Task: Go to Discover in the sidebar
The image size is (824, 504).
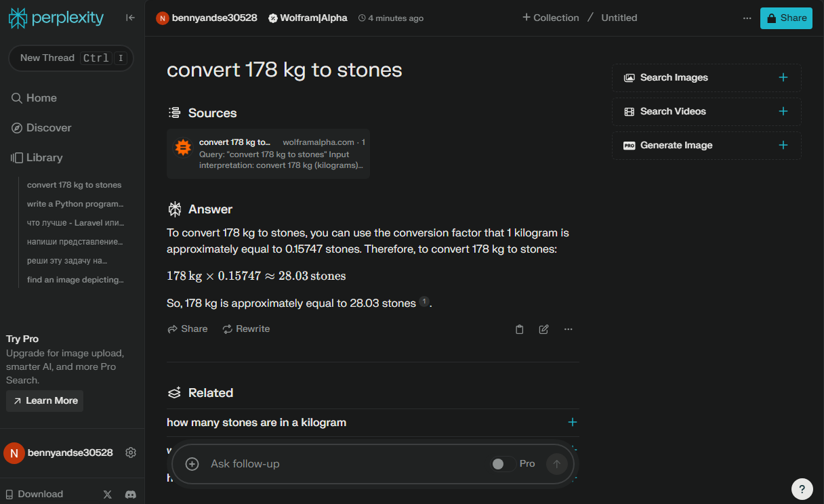Action: [x=41, y=128]
